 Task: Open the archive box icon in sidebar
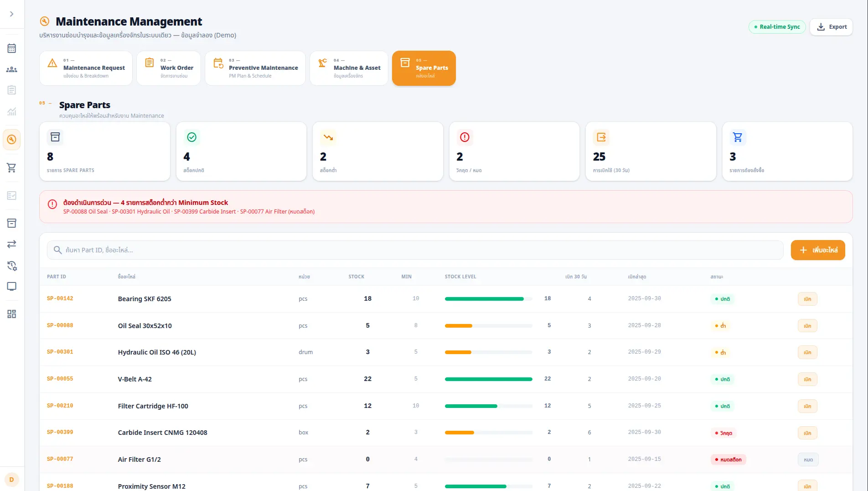coord(12,223)
